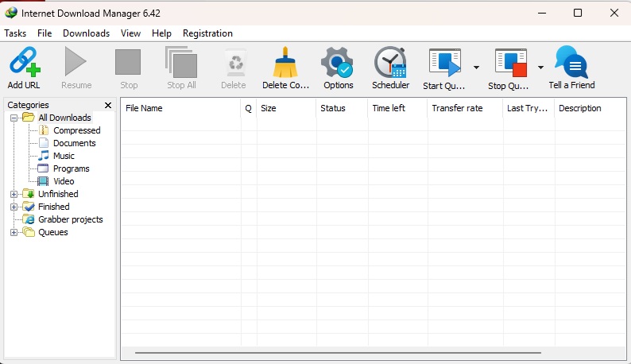The image size is (631, 364).
Task: Minimize the Internet Download Manager window
Action: click(x=542, y=13)
